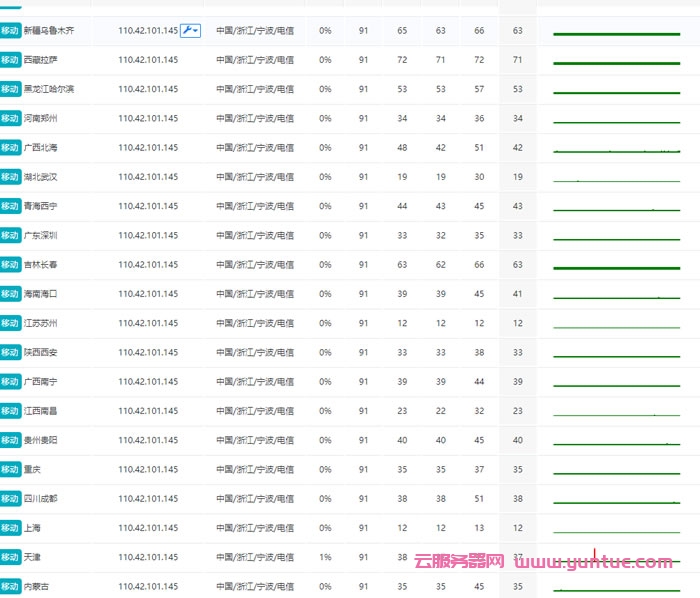Click the 移动 badge in the 内蒙古 row
Screen dimensions: 700x598
click(x=11, y=587)
